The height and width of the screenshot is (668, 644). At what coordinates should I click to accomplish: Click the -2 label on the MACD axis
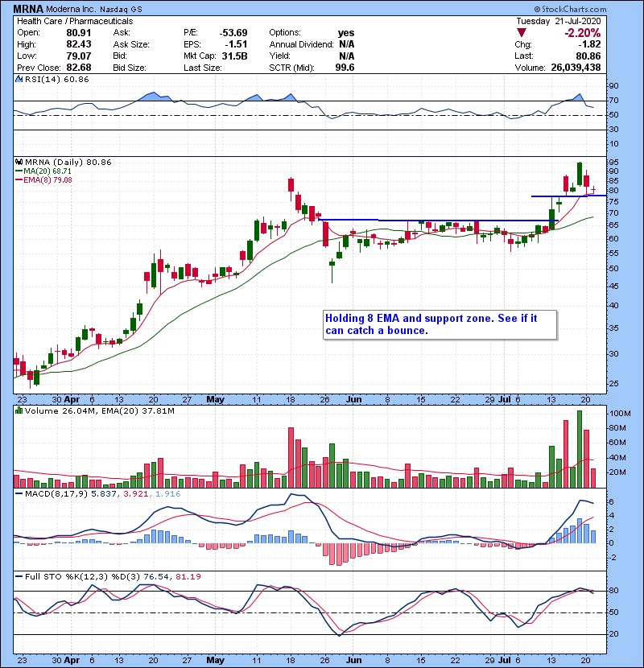point(611,558)
